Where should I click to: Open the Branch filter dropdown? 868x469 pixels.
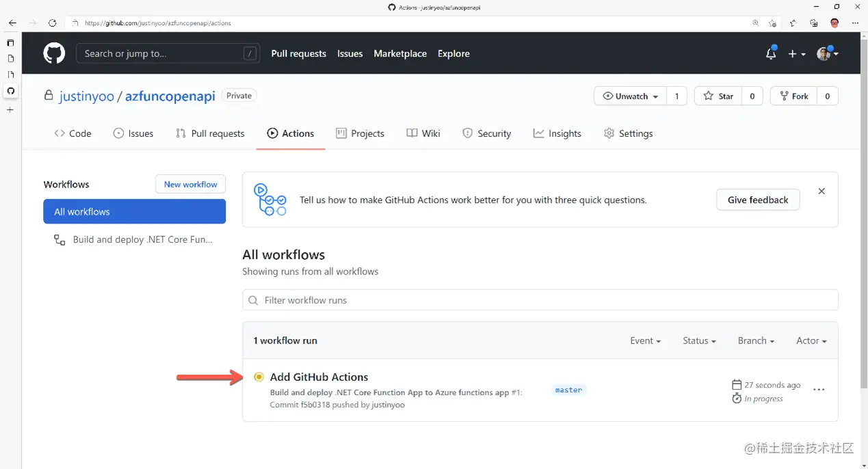756,340
